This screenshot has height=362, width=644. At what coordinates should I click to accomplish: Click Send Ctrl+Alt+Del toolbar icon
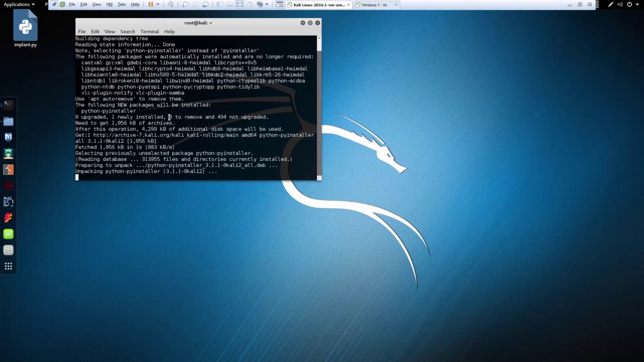coord(171,5)
